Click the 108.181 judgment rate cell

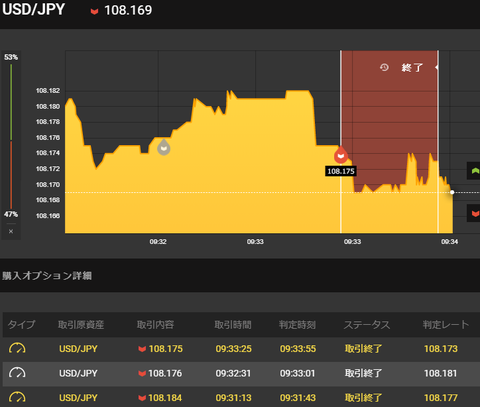coord(440,373)
